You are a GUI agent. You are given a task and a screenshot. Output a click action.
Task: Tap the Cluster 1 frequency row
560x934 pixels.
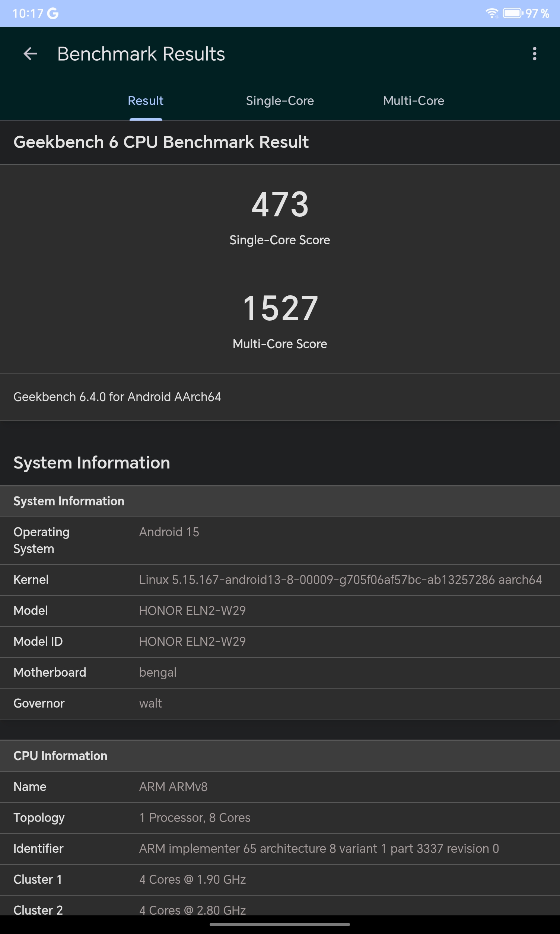coord(280,880)
